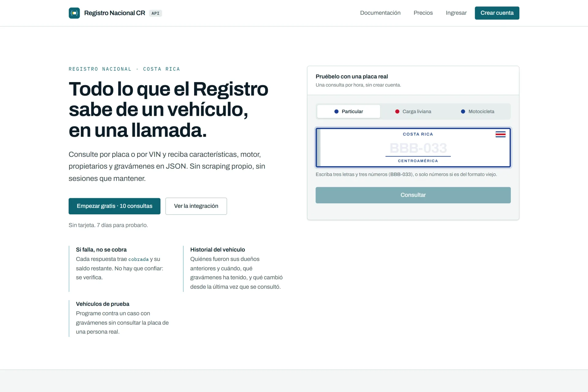Screen dimensions: 588x392
Task: Click the 'Vehículos de prueba' heading
Action: coord(102,304)
